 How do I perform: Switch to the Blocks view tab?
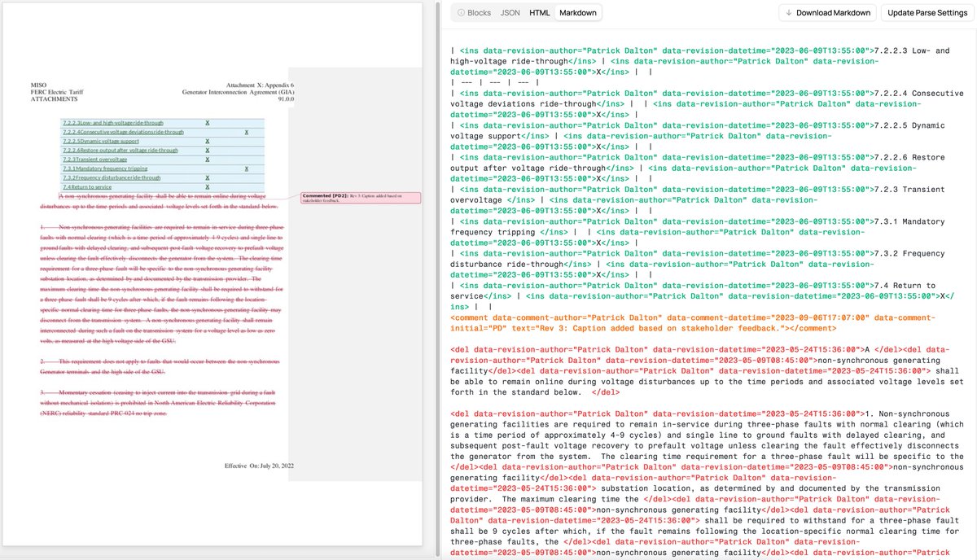point(474,12)
